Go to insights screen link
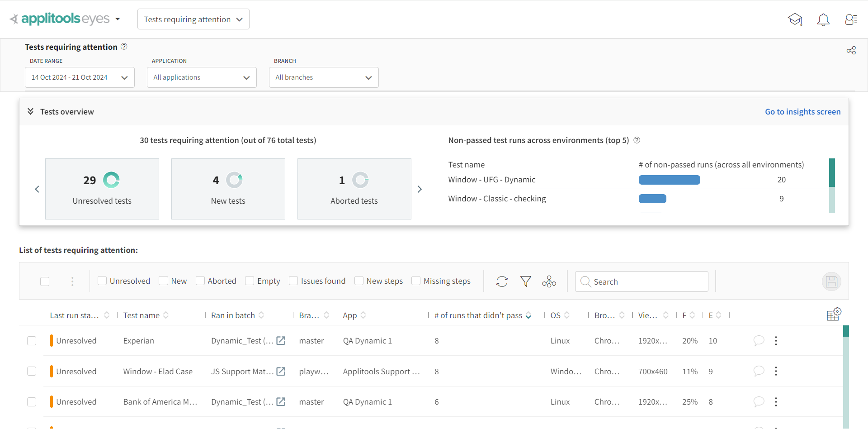Viewport: 868px width, 434px height. pos(802,112)
